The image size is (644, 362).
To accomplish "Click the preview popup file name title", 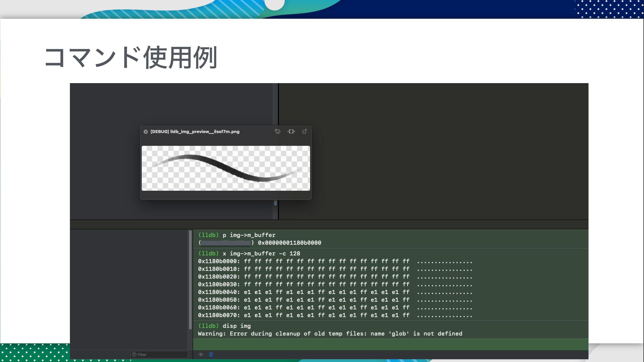I will 195,132.
